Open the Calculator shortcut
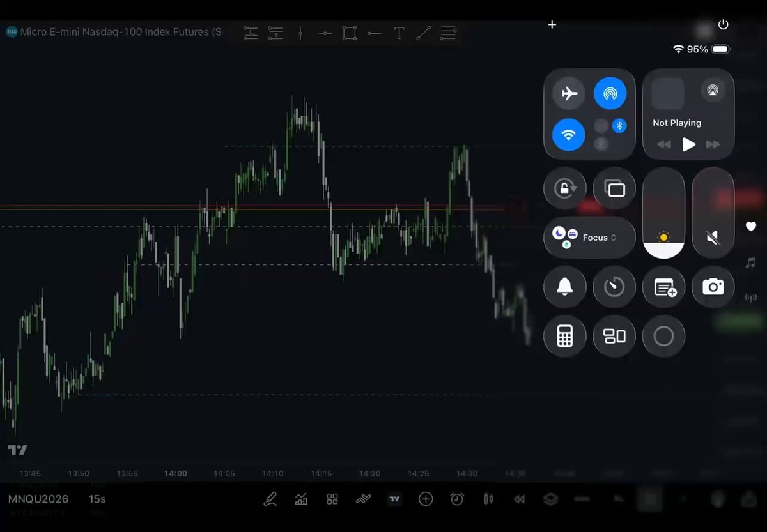Image resolution: width=767 pixels, height=532 pixels. [564, 336]
